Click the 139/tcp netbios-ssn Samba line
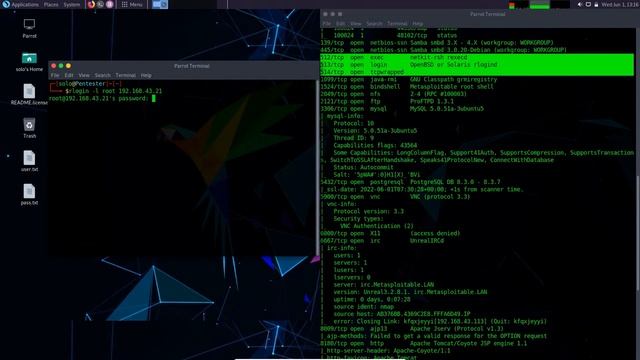 437,43
